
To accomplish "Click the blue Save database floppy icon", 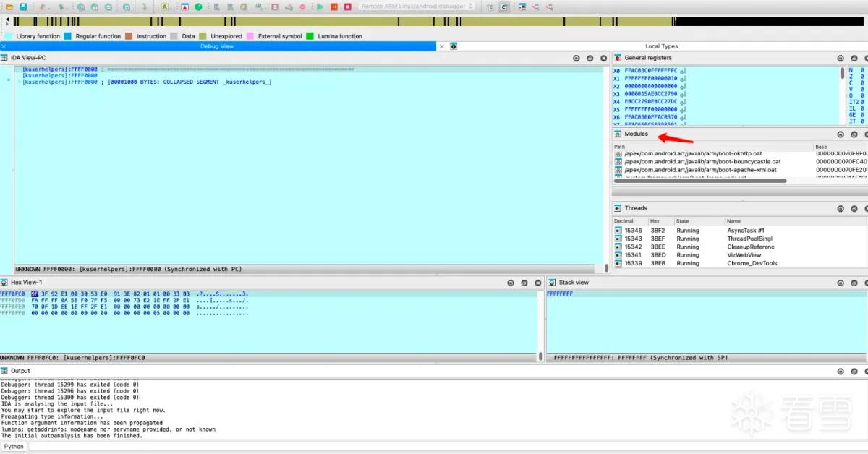I will click(x=22, y=7).
